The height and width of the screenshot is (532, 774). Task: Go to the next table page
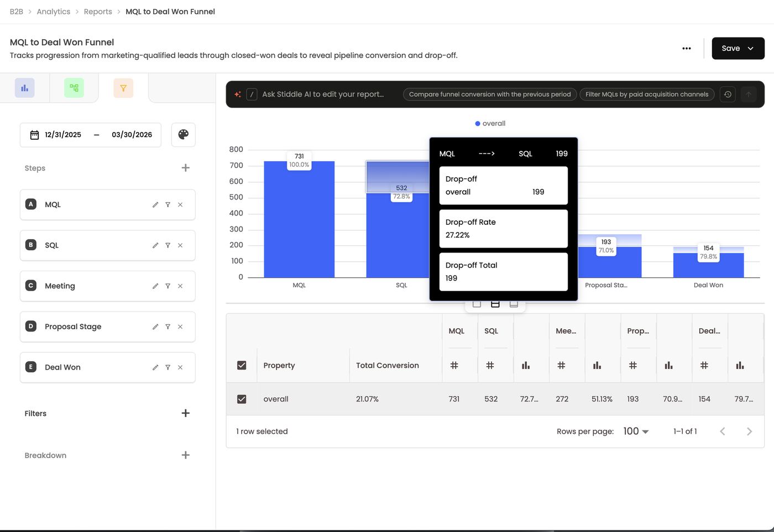(x=749, y=431)
